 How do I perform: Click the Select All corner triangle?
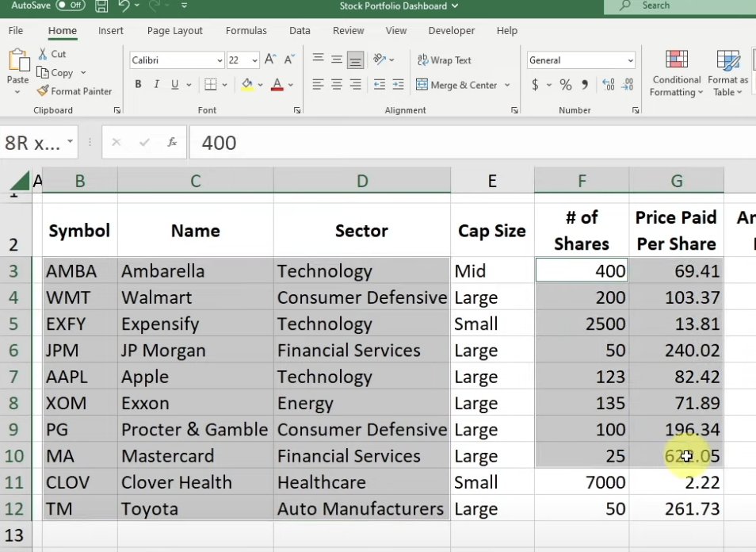pos(19,181)
